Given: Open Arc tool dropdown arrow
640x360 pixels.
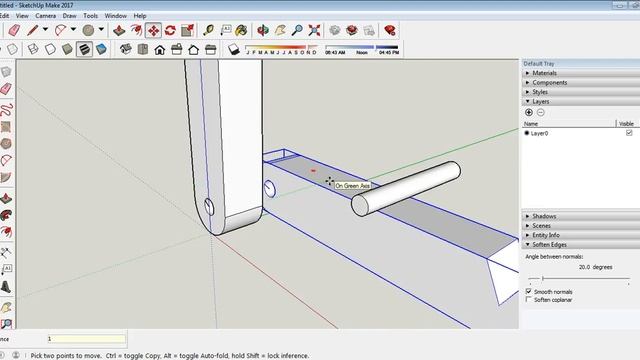Looking at the screenshot, I should [x=73, y=29].
